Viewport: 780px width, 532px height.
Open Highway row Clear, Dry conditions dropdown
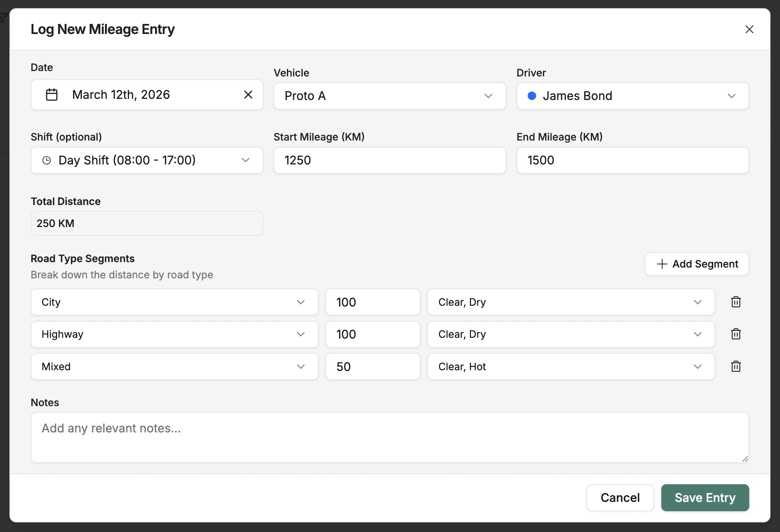coord(571,334)
